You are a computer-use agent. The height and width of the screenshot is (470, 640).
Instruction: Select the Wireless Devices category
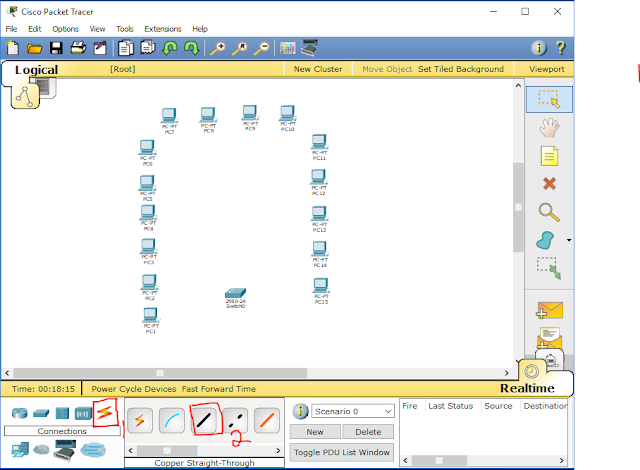point(82,414)
